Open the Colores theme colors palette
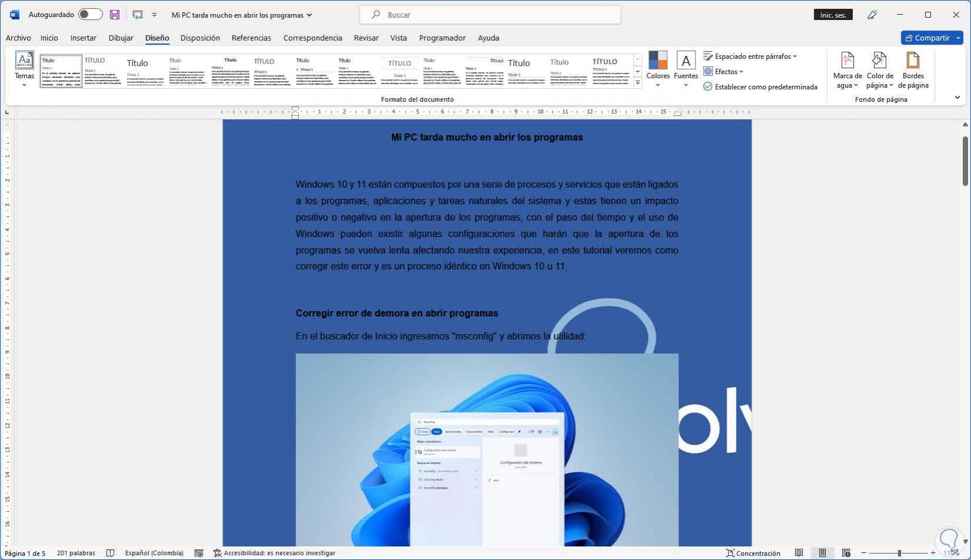 click(658, 69)
